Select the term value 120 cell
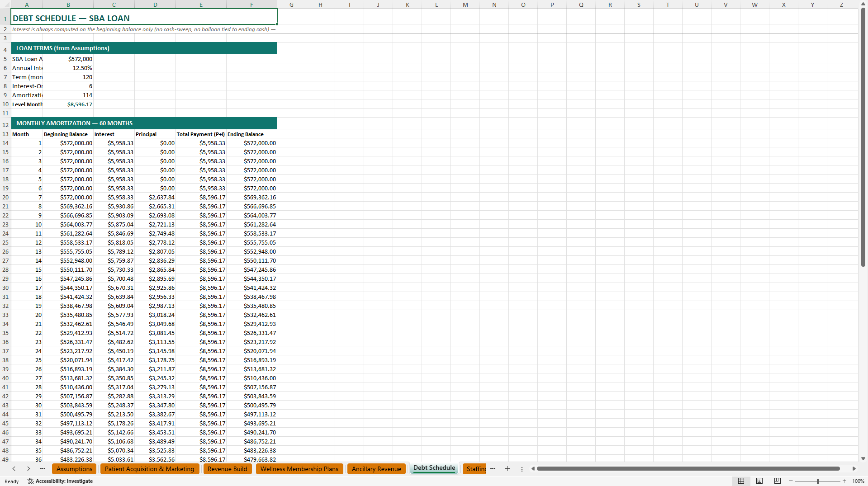The image size is (868, 486). click(68, 77)
